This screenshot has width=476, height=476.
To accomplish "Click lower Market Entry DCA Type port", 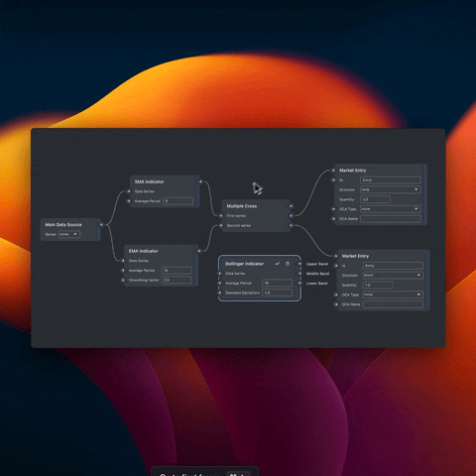I will point(336,295).
